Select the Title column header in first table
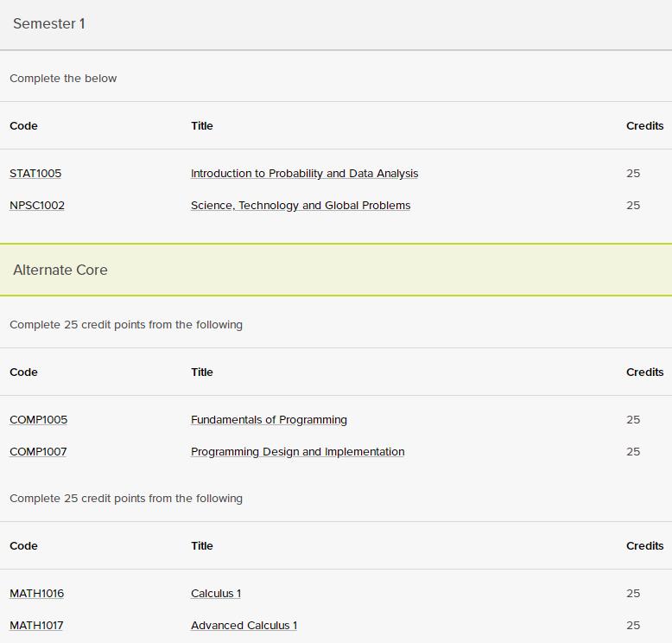Screen dimensions: 672x643 pos(202,125)
